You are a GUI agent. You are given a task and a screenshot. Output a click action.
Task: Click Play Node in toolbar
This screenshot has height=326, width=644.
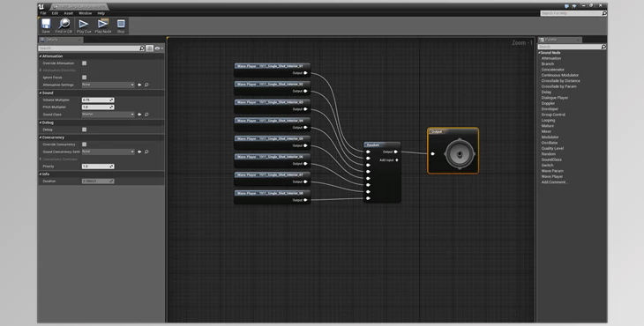coord(103,26)
